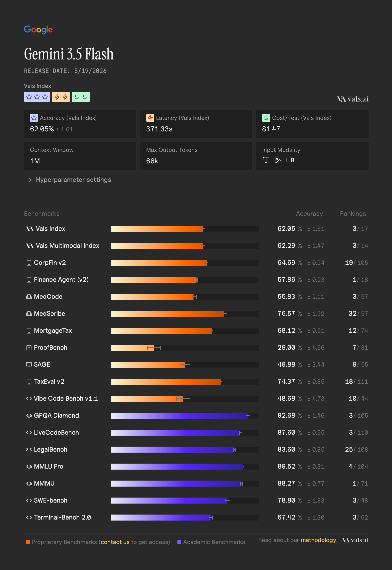Click the Gemini 3.5 Flash title
Screen dimensions: 392x570
69,54
